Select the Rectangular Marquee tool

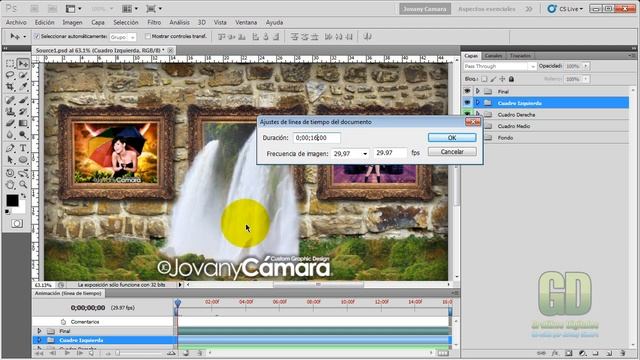(x=10, y=64)
